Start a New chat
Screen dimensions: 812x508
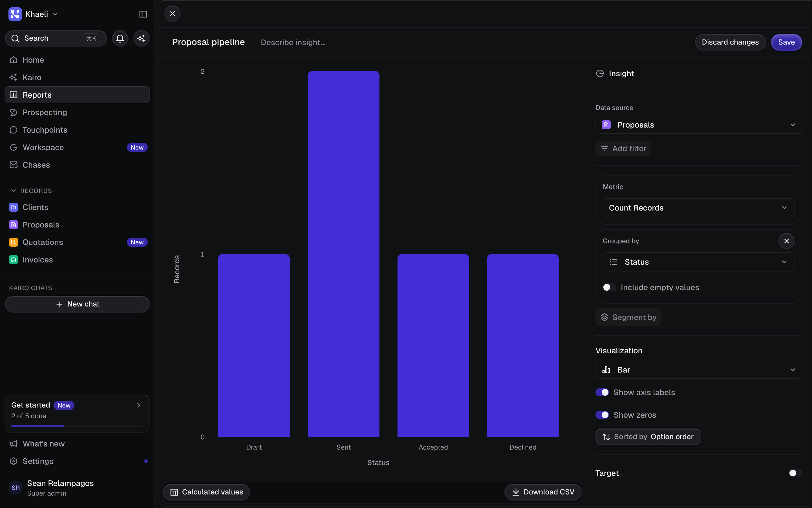coord(77,304)
